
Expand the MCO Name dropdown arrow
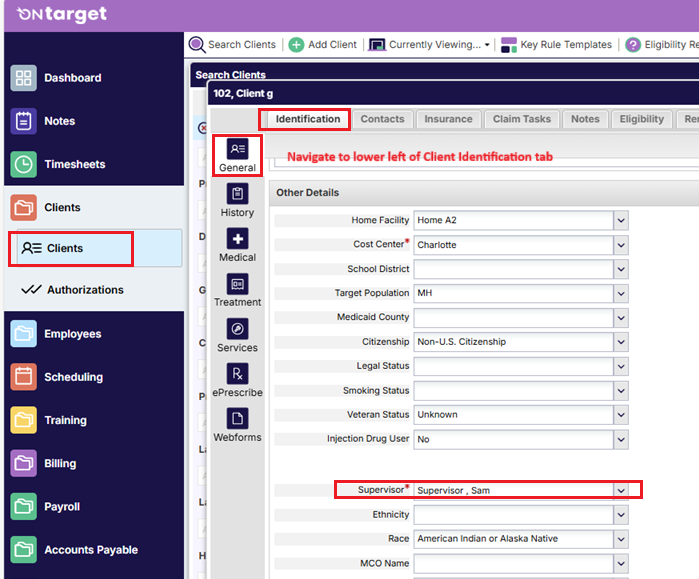click(x=621, y=563)
